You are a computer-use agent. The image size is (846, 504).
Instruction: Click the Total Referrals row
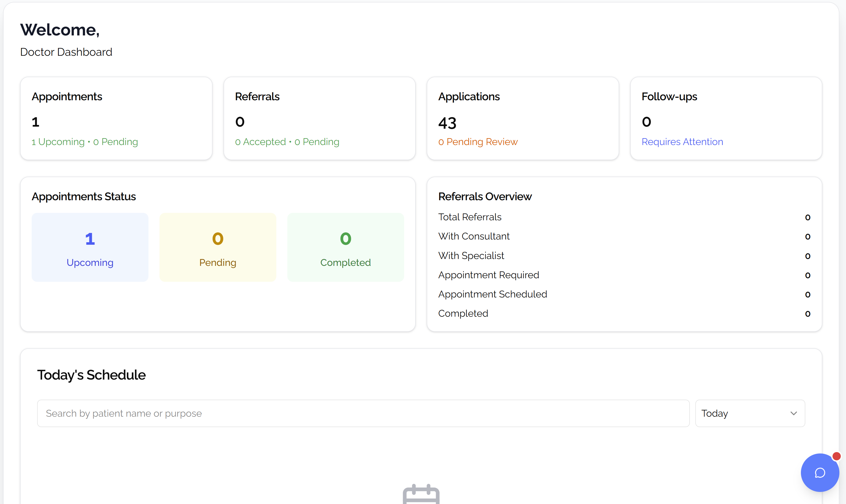click(624, 217)
